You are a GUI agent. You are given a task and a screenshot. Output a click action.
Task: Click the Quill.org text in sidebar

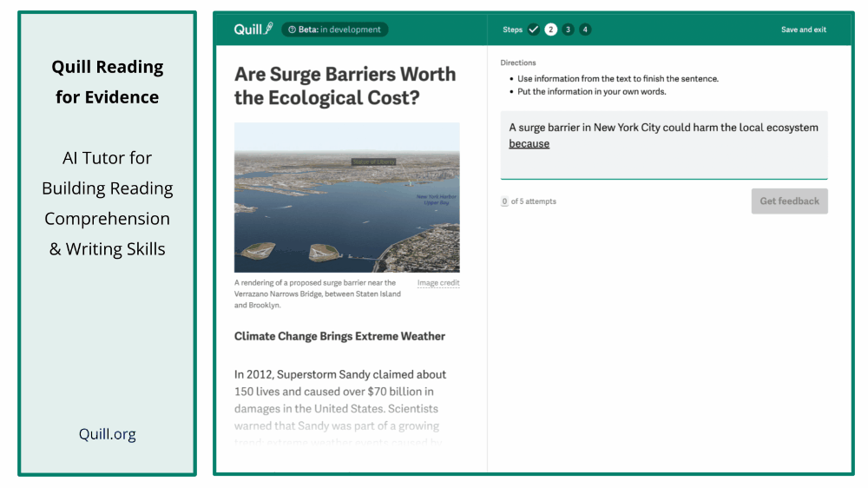[x=107, y=434]
